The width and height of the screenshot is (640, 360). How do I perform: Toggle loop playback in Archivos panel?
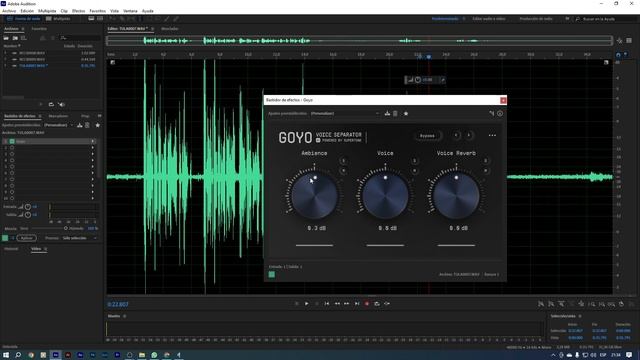click(x=51, y=104)
